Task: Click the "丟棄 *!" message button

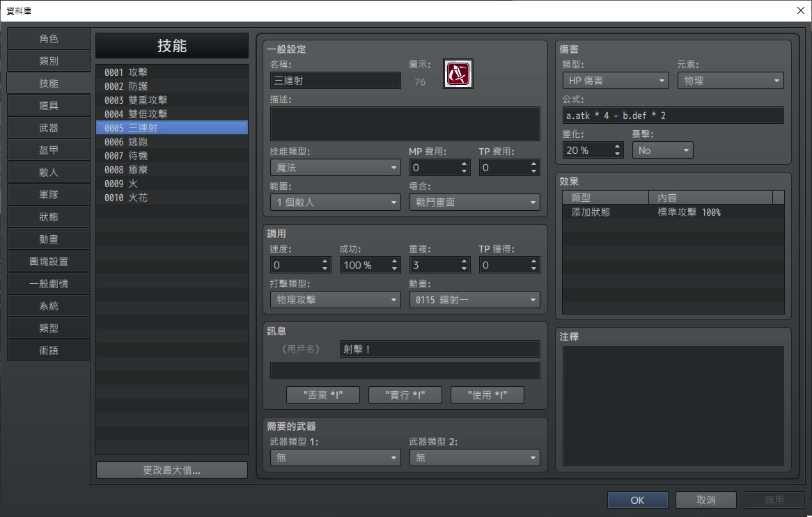Action: 323,395
